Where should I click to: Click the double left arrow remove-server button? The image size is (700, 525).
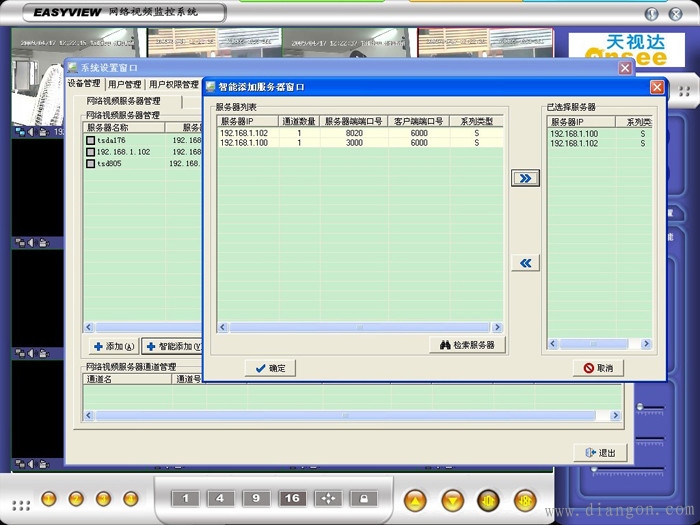click(x=525, y=263)
